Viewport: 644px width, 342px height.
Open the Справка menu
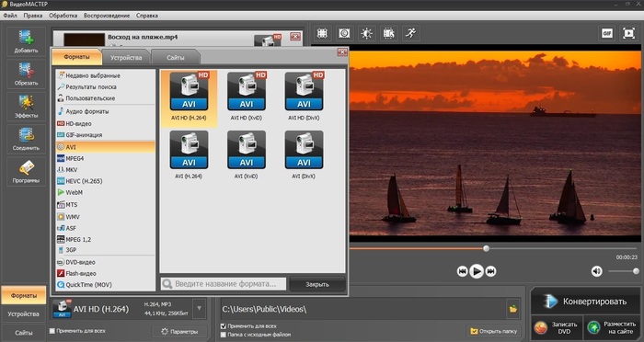[147, 16]
